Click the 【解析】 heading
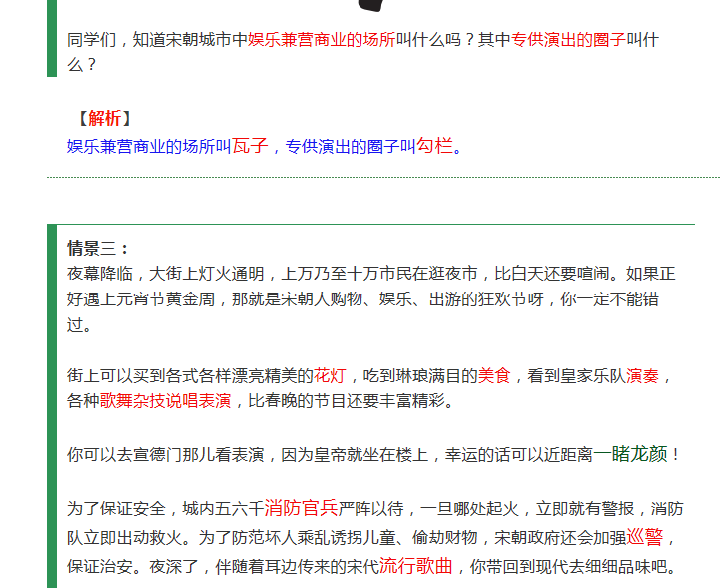 [x=105, y=118]
